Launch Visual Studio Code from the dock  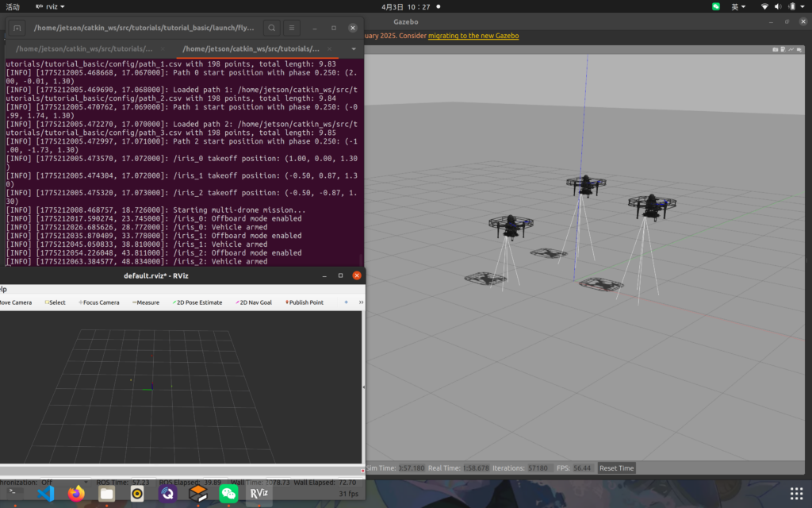pyautogui.click(x=44, y=494)
